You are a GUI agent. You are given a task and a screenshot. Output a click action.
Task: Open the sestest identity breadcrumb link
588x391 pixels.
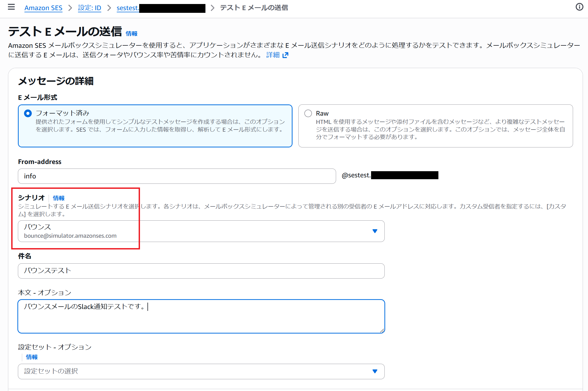click(x=128, y=8)
